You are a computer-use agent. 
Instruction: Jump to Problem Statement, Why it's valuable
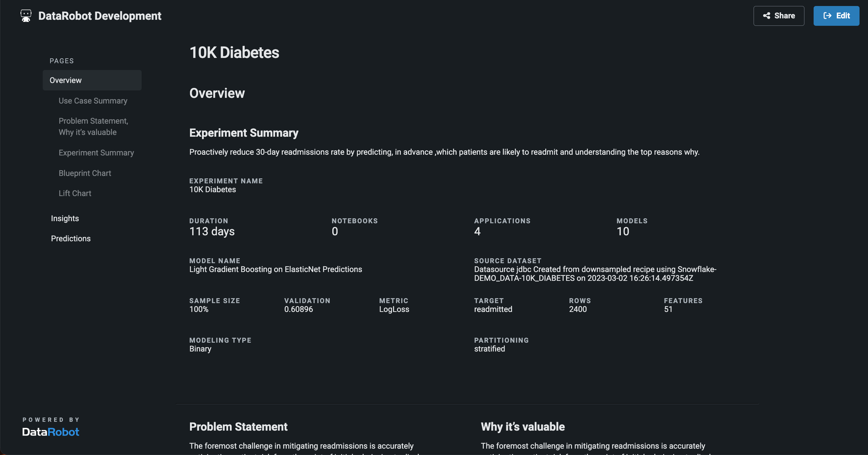click(93, 126)
